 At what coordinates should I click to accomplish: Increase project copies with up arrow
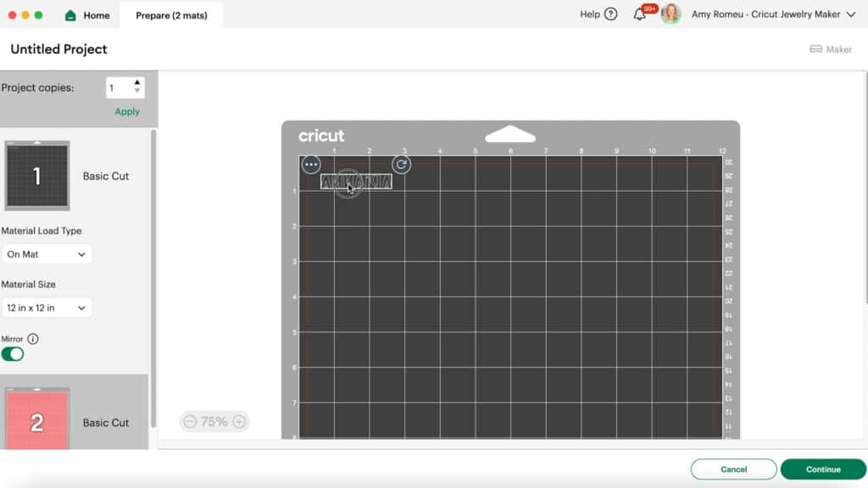click(x=137, y=82)
